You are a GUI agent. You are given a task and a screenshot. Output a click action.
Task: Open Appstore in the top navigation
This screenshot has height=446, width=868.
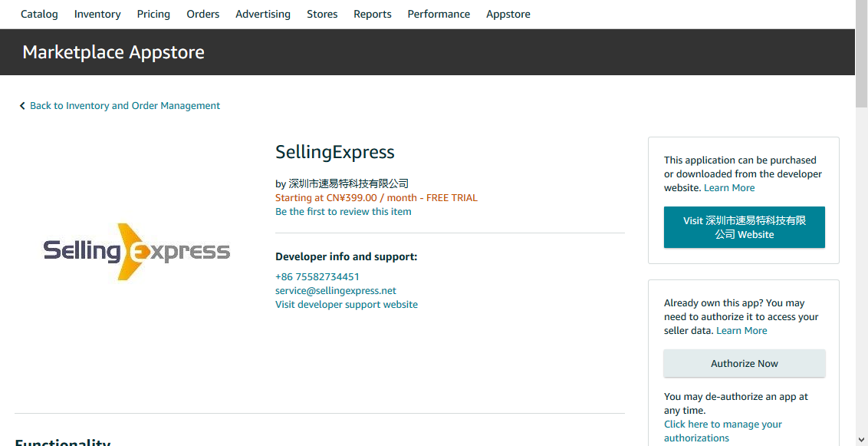[508, 14]
